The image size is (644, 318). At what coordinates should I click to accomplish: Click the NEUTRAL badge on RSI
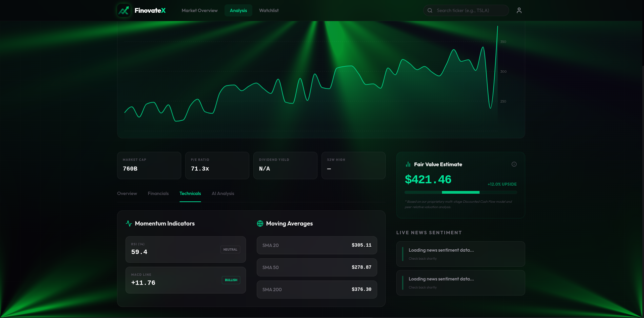230,250
